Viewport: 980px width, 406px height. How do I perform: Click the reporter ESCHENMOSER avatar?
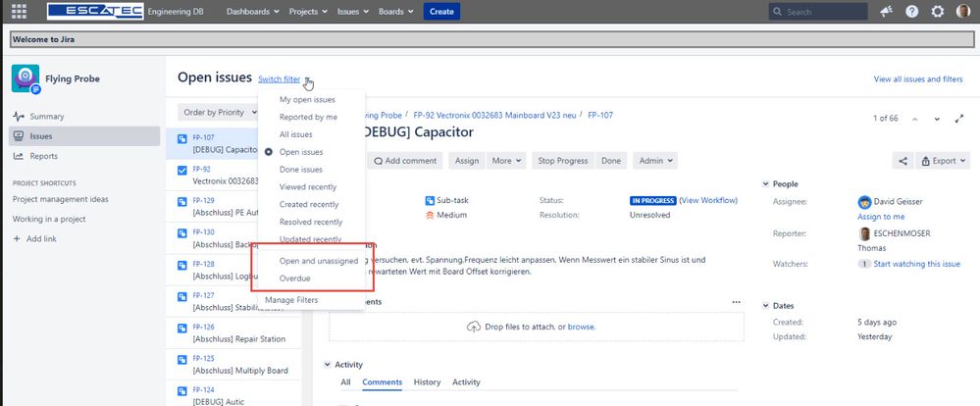tap(864, 233)
